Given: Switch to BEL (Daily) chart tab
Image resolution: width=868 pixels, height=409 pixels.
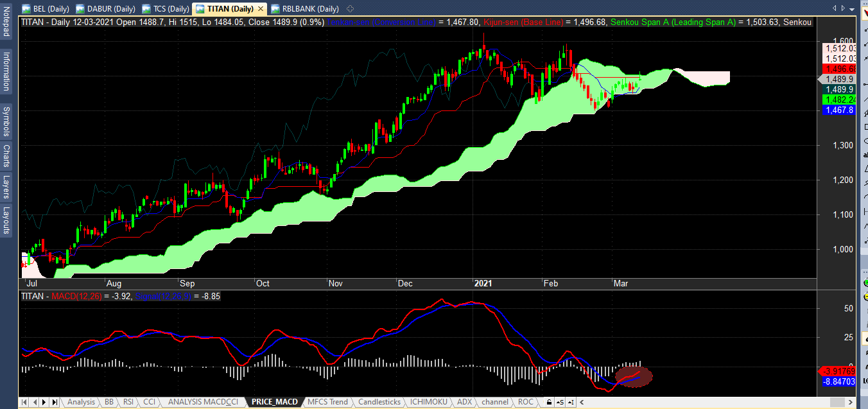Looking at the screenshot, I should [47, 9].
